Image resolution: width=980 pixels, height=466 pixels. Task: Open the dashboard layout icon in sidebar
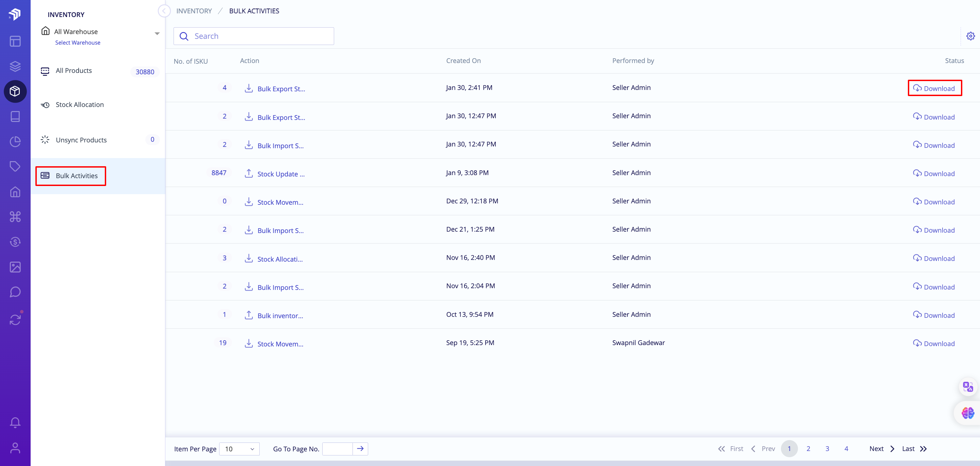tap(15, 41)
